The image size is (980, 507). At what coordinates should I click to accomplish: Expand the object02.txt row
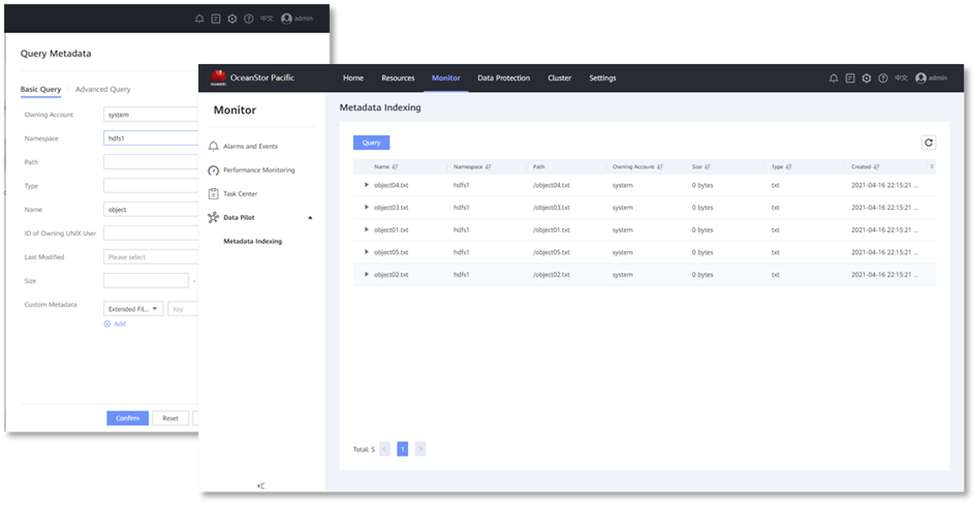tap(367, 275)
